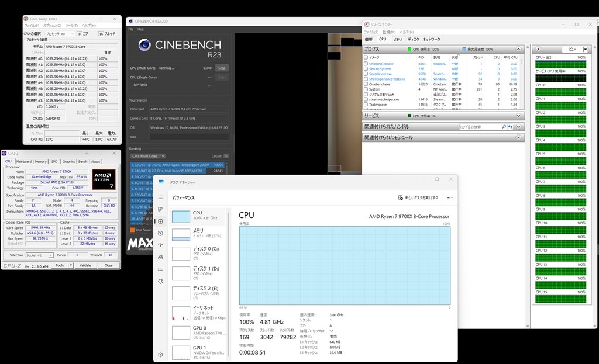Open Users page icon in Task Manager
The image size is (599, 364).
160,257
